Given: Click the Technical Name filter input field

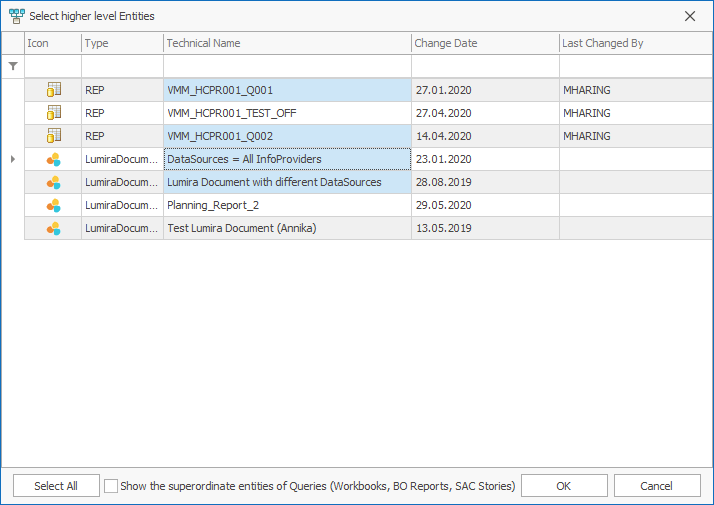Looking at the screenshot, I should point(286,66).
